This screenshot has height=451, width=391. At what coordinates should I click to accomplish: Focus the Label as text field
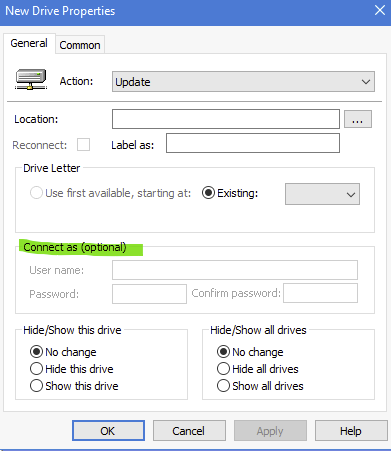253,143
